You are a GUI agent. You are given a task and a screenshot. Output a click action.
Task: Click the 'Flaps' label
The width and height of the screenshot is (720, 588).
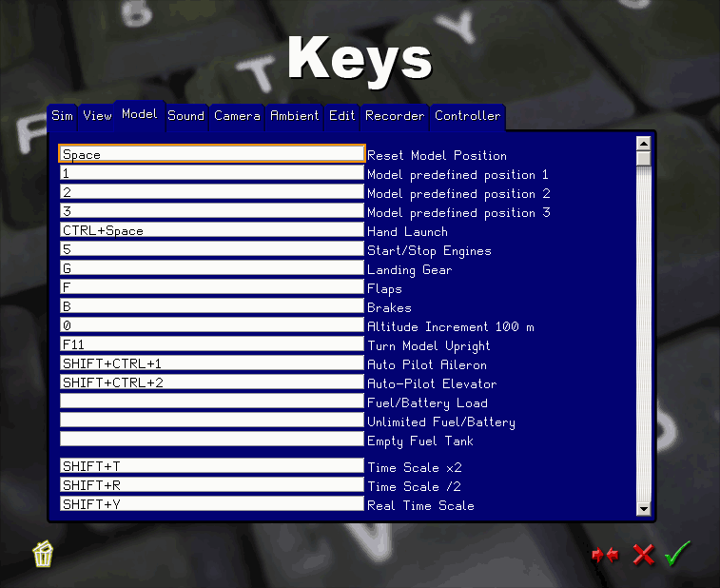pos(384,289)
